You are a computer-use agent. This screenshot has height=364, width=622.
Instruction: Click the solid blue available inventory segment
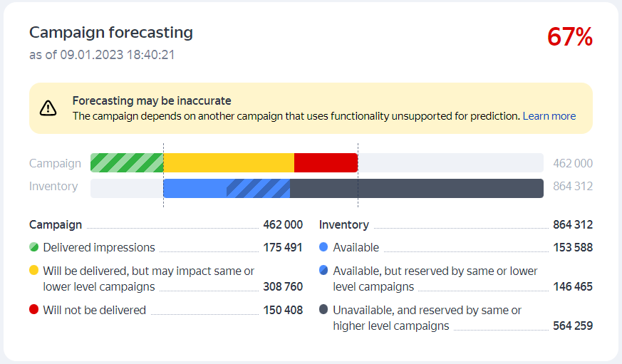tap(195, 188)
